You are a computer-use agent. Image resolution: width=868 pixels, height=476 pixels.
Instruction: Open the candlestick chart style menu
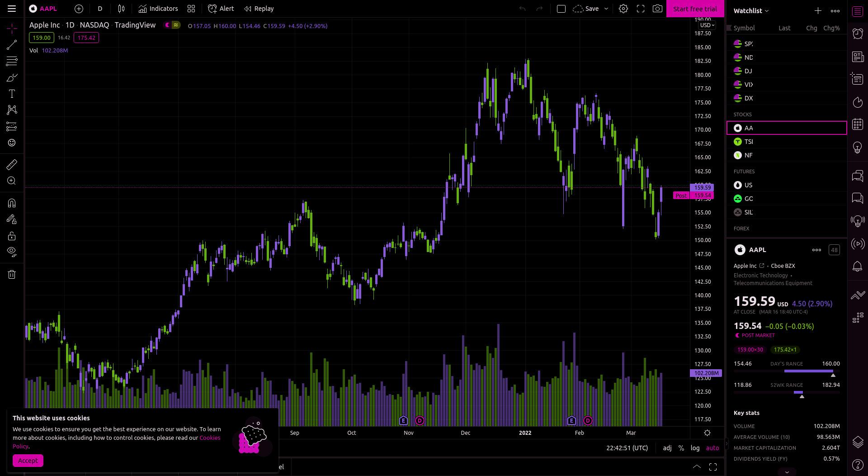pyautogui.click(x=121, y=9)
